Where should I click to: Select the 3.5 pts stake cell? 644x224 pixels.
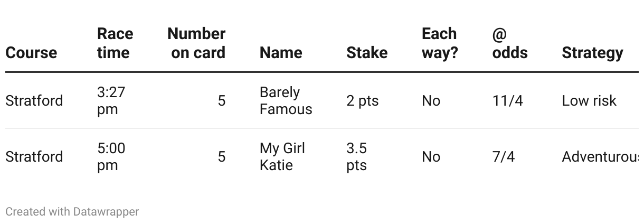(x=357, y=157)
